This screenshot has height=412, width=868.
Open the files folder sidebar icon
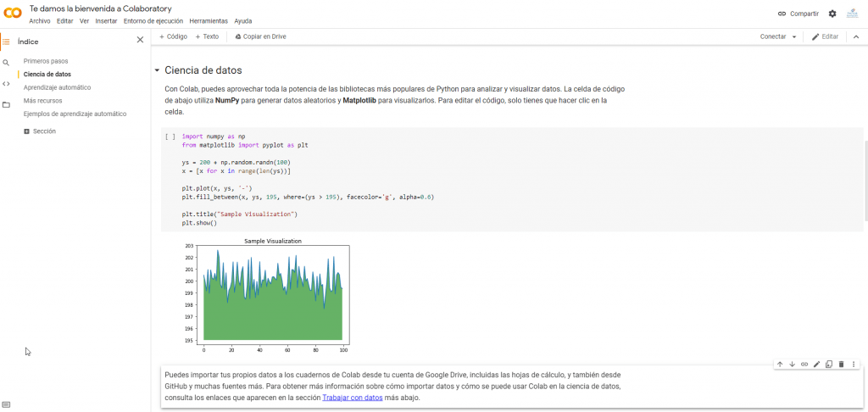point(6,104)
